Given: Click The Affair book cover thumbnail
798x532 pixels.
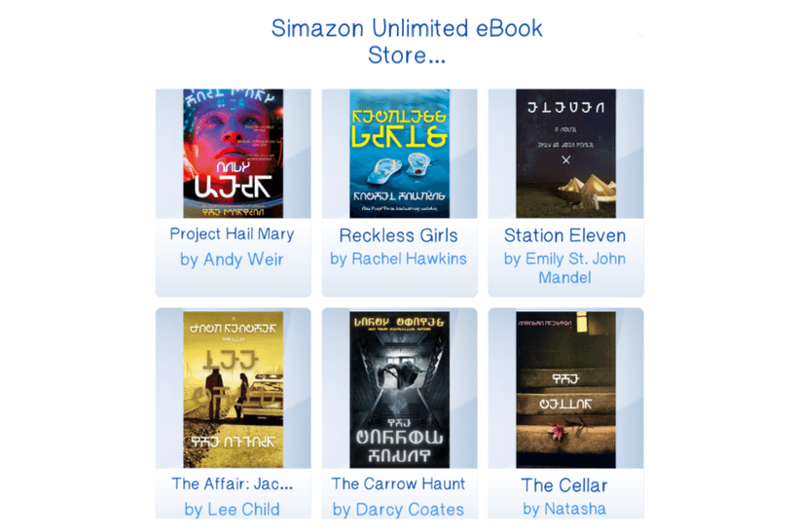Looking at the screenshot, I should tap(234, 390).
